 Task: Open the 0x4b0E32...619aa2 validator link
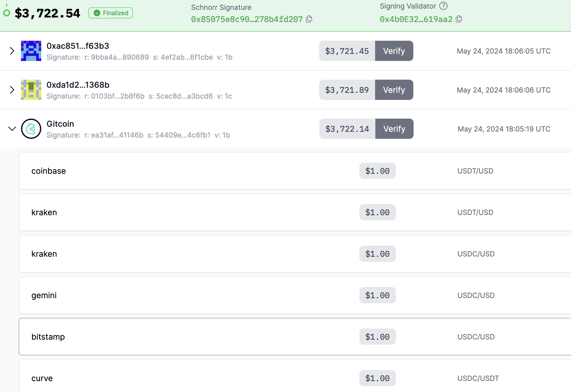416,19
